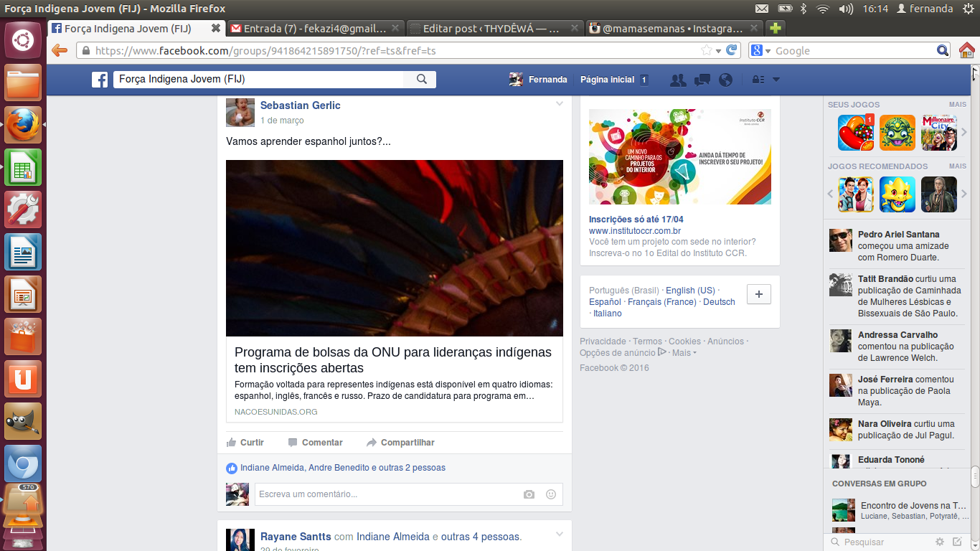Show next games with right arrow
Screen dimensions: 980x551
(x=964, y=133)
